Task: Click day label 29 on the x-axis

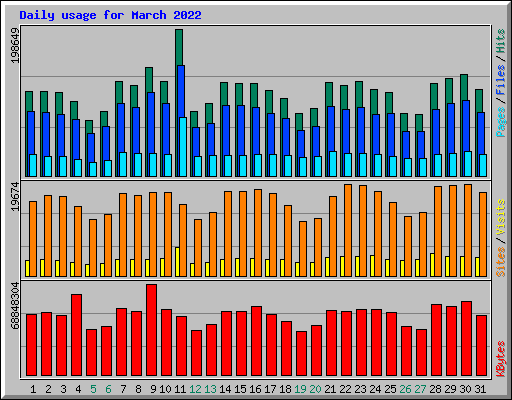Action: click(450, 389)
